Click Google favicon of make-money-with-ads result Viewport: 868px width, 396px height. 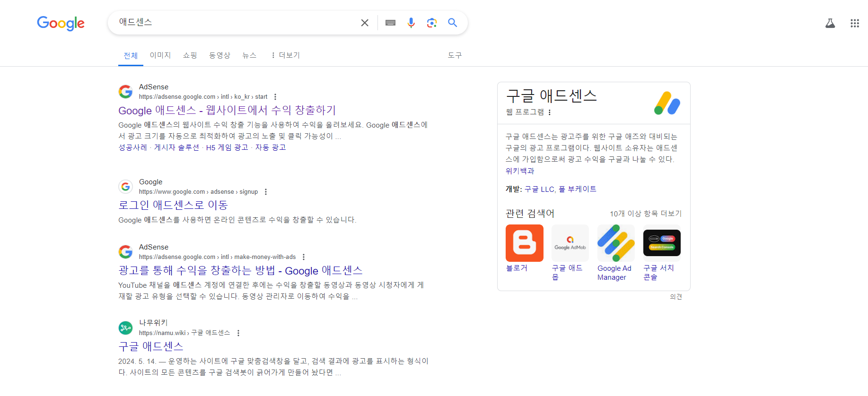pyautogui.click(x=125, y=252)
